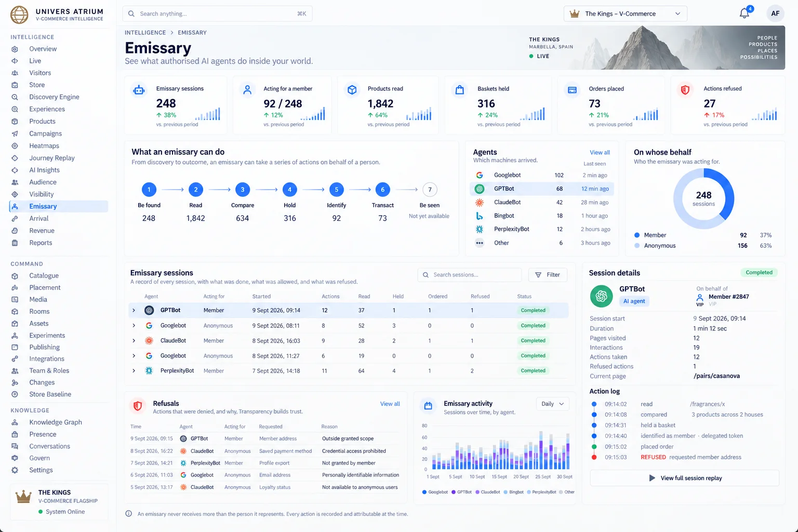This screenshot has height=532, width=798.
Task: Click the Knowledge Graph sidebar icon
Action: coord(15,422)
